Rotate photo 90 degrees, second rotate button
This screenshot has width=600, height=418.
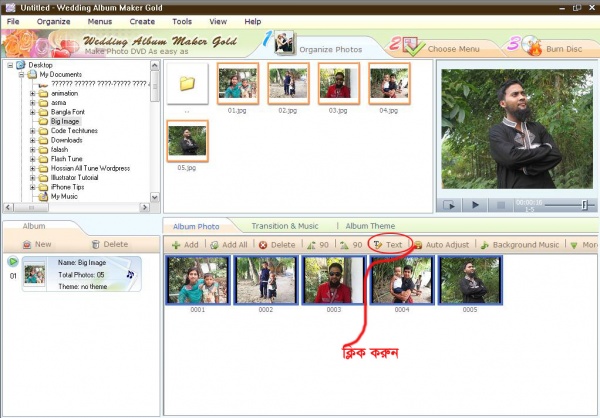(x=351, y=245)
